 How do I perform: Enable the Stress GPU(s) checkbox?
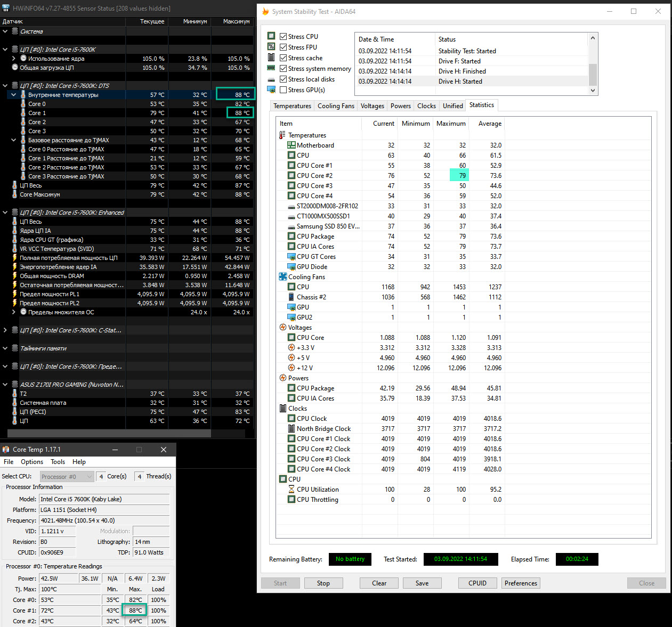pos(284,90)
